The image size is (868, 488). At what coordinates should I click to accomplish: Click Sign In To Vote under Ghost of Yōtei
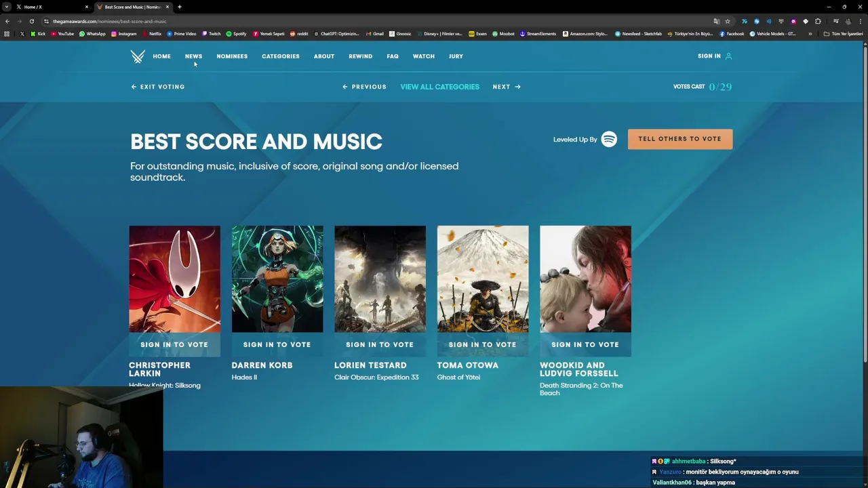483,344
